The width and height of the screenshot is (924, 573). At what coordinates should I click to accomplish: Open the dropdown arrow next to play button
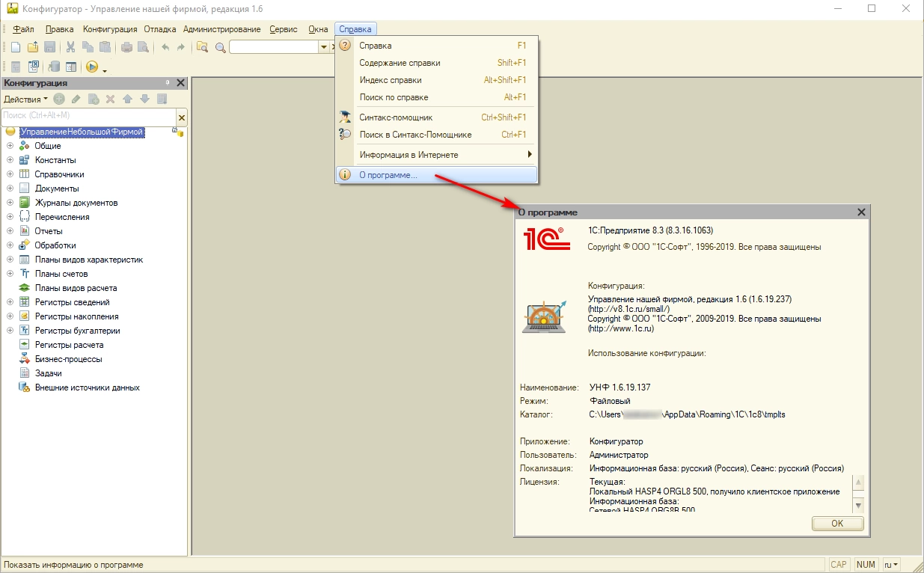tap(105, 70)
